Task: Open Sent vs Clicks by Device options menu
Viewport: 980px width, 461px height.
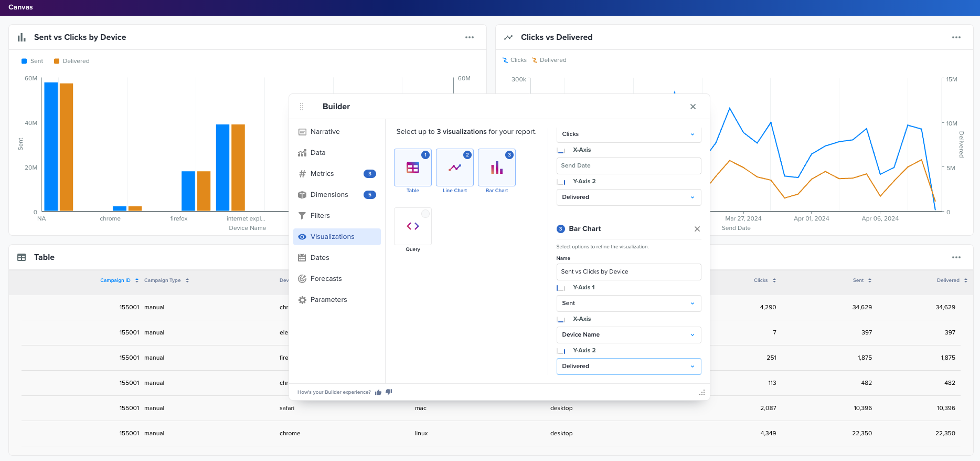Action: [469, 37]
